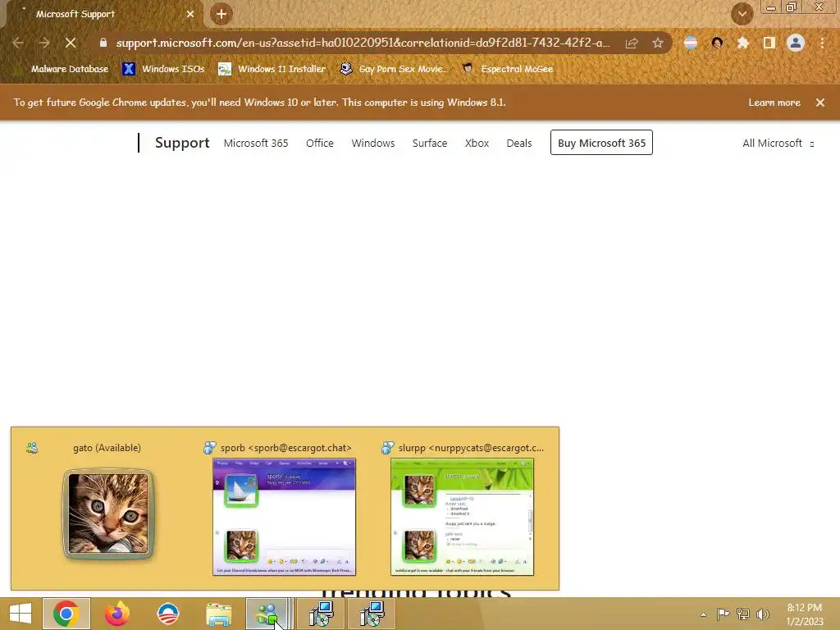840x630 pixels.
Task: Open the Chrome profile avatar
Action: point(796,43)
